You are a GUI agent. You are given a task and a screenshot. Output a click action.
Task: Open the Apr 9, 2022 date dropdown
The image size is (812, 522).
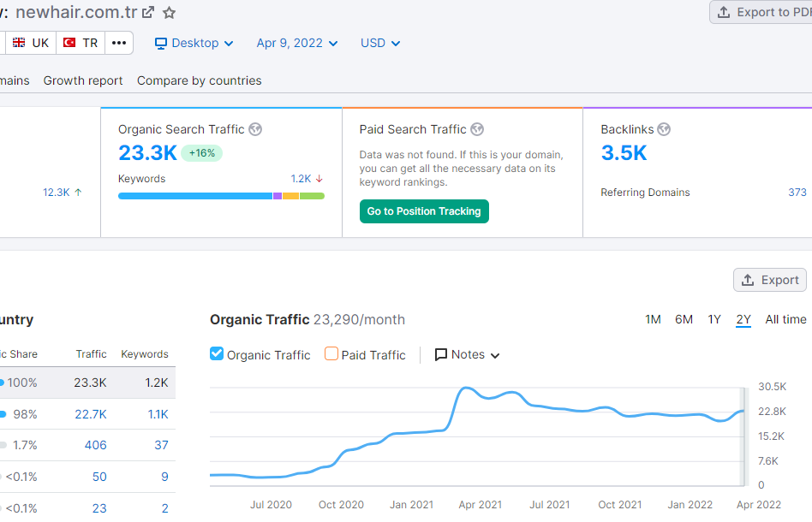click(297, 43)
